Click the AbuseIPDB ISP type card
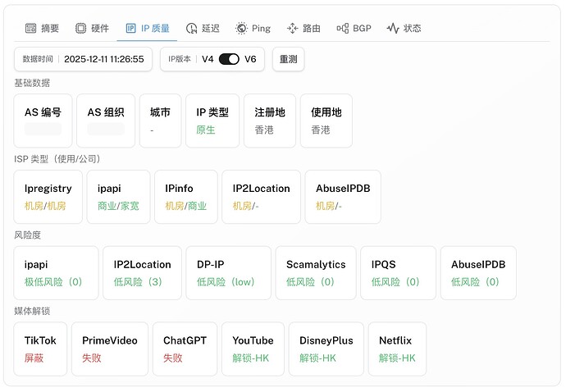This screenshot has height=392, width=566. pos(343,197)
